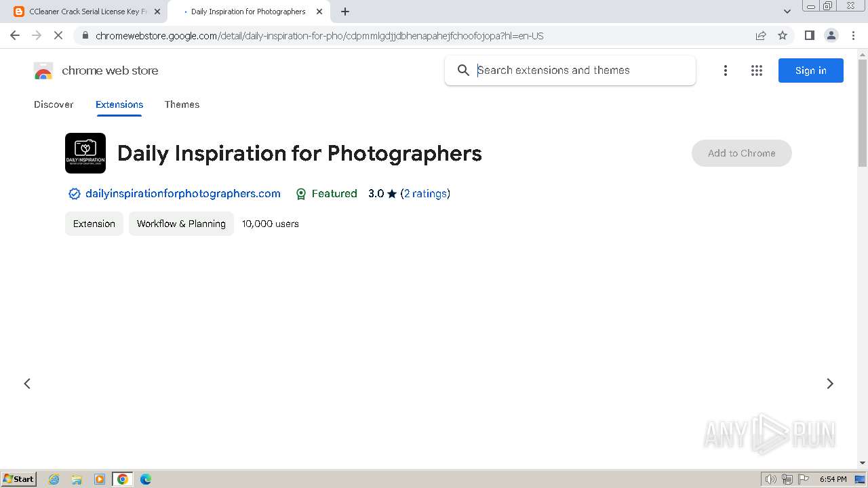This screenshot has height=488, width=868.
Task: Go to the Discover section
Action: 54,104
